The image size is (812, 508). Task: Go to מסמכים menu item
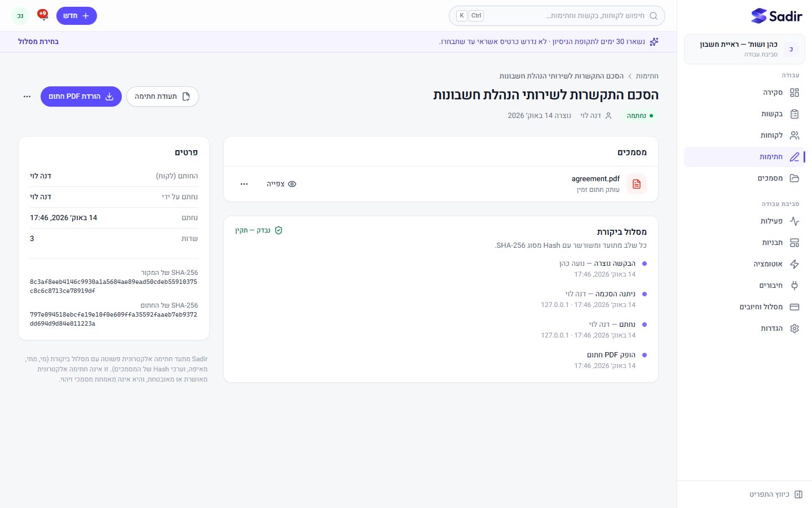coord(744,178)
